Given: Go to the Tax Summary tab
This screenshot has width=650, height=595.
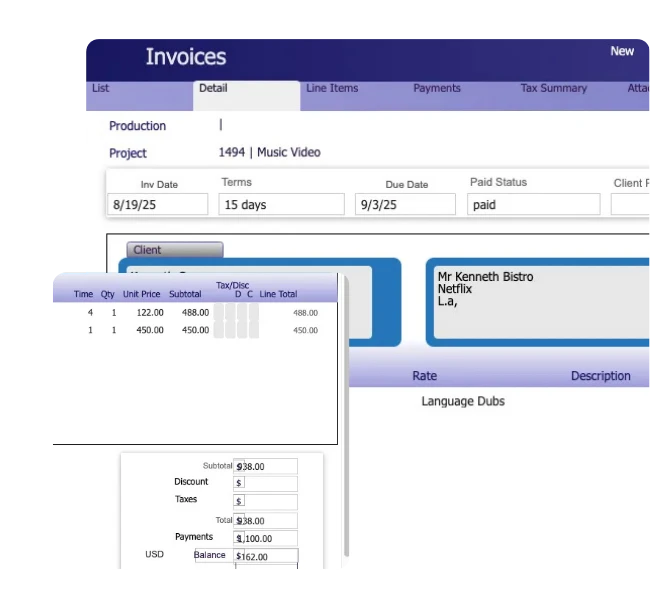Looking at the screenshot, I should tap(567, 95).
